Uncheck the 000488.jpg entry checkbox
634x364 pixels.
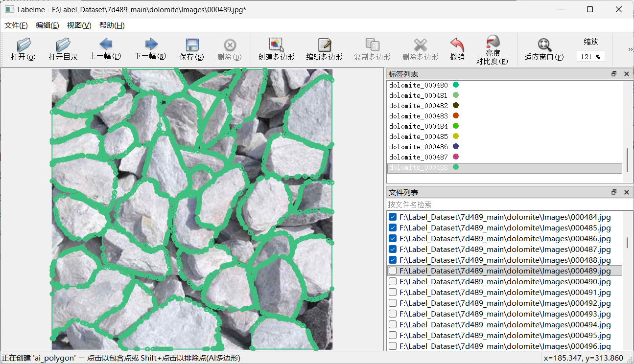pyautogui.click(x=392, y=260)
